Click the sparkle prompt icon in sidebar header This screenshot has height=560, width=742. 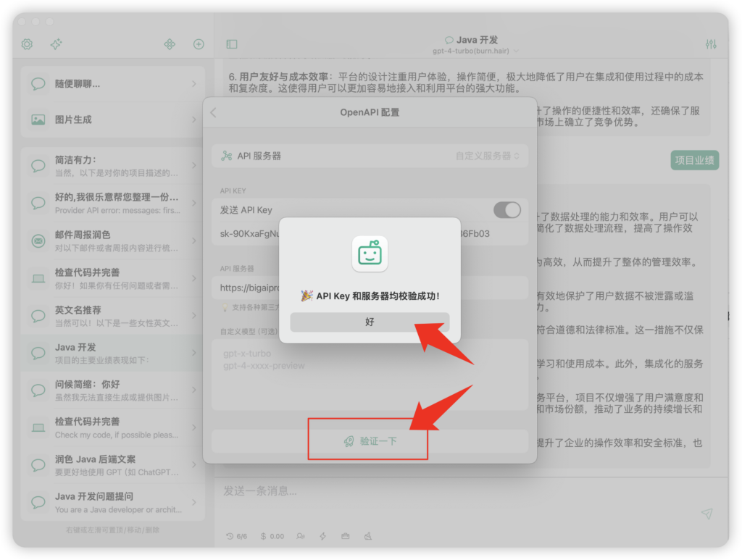pos(57,44)
